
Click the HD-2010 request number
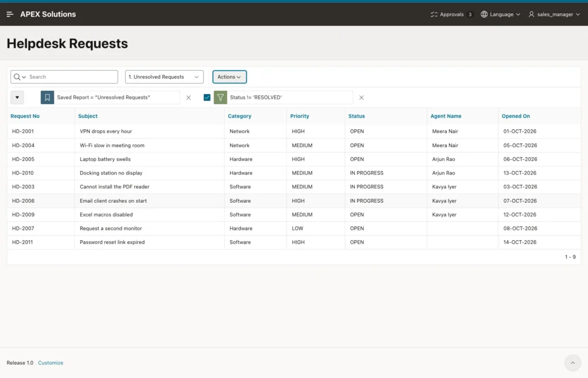(23, 173)
